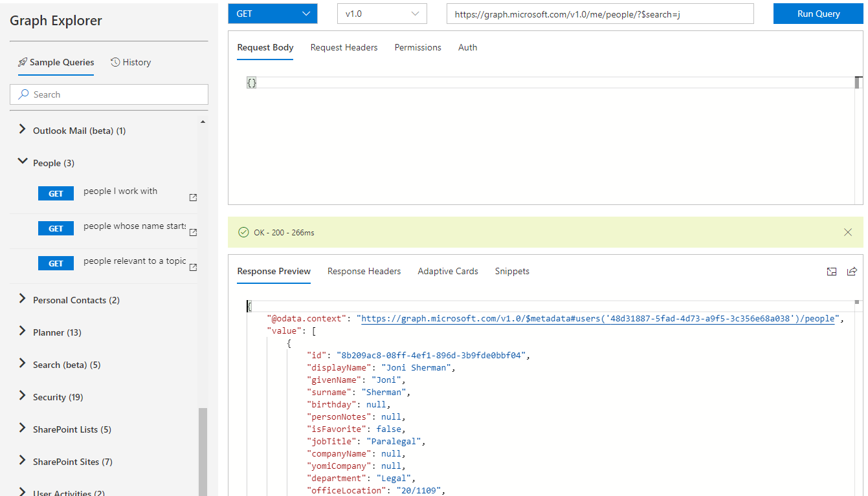This screenshot has height=496, width=868.
Task: Expand the Security (19) category
Action: click(x=23, y=396)
